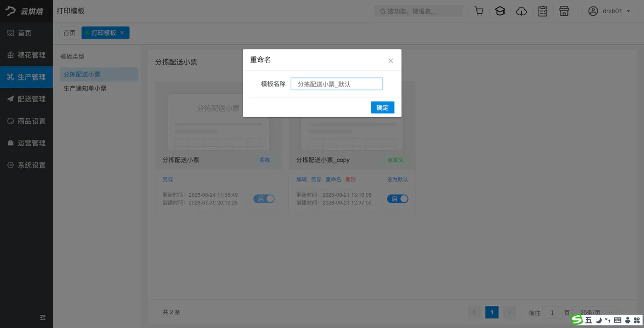
Task: Expand 生产管理 in the sidebar
Action: tap(26, 77)
